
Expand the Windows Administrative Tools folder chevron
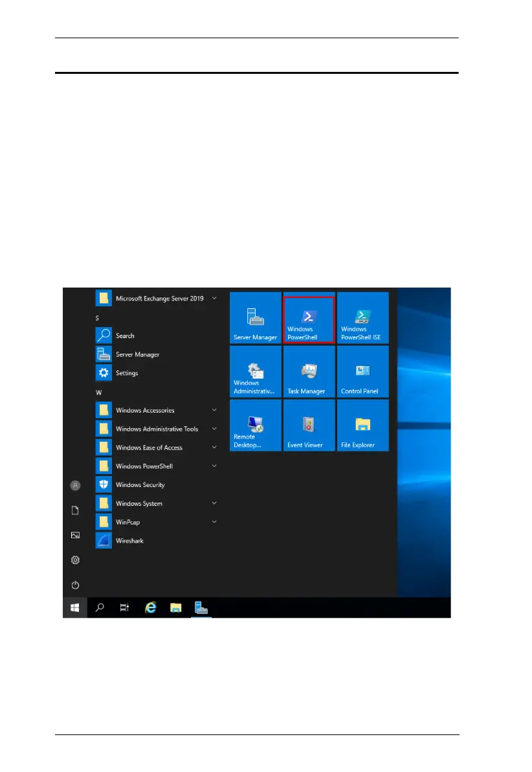point(214,428)
